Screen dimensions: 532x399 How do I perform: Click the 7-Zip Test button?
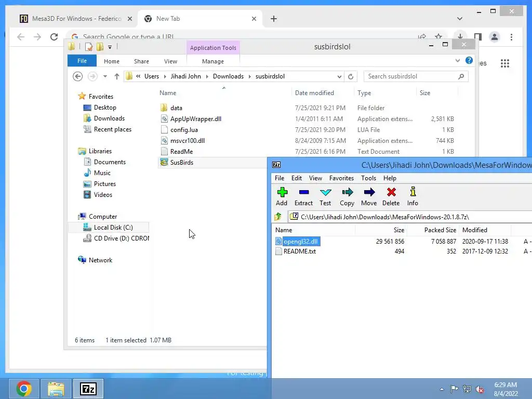click(325, 196)
